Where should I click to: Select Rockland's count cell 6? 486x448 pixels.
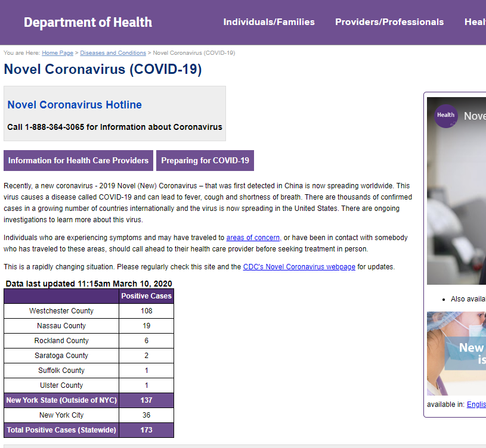146,341
